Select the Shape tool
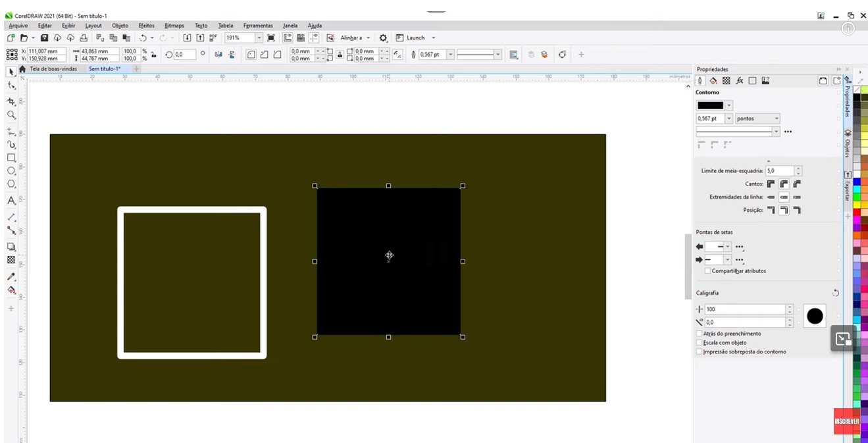Image resolution: width=868 pixels, height=443 pixels. coord(11,85)
